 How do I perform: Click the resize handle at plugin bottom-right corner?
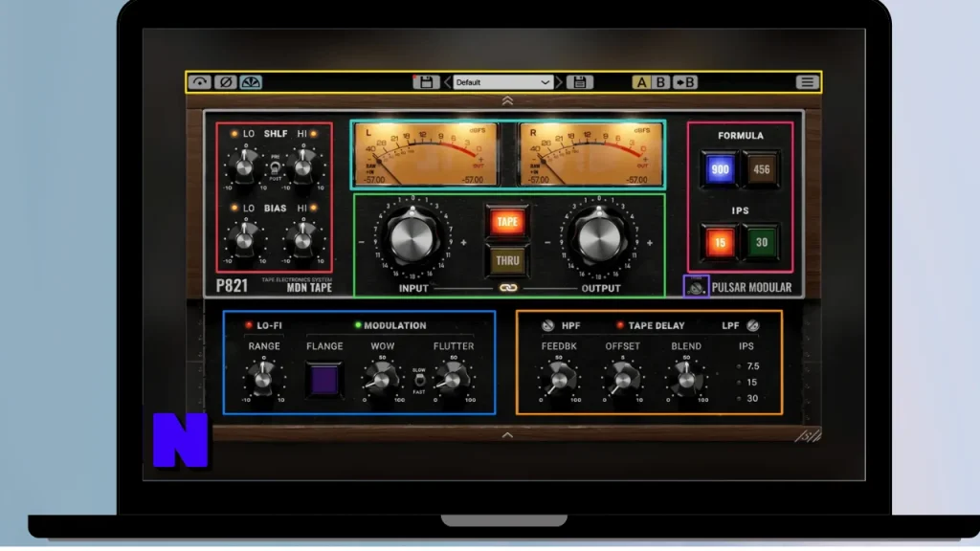click(x=810, y=435)
